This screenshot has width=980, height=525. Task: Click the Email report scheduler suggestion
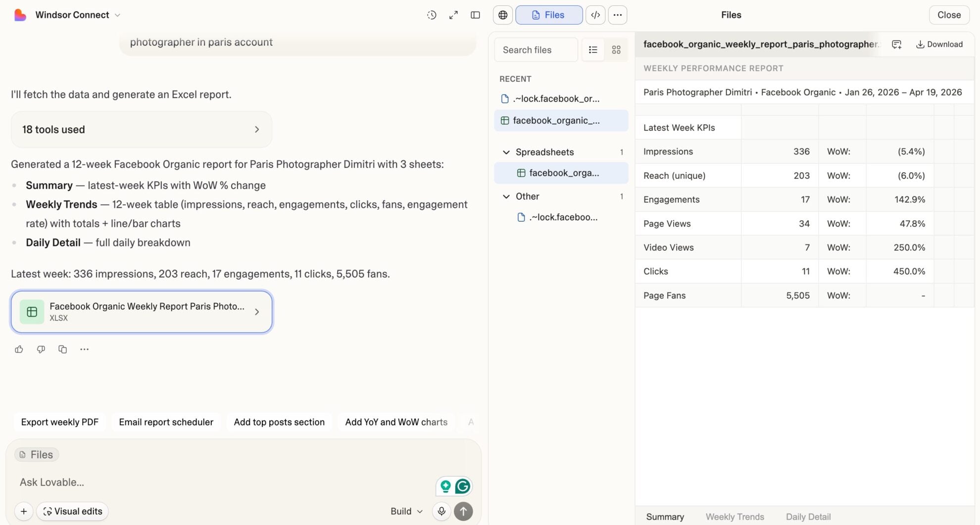tap(166, 422)
